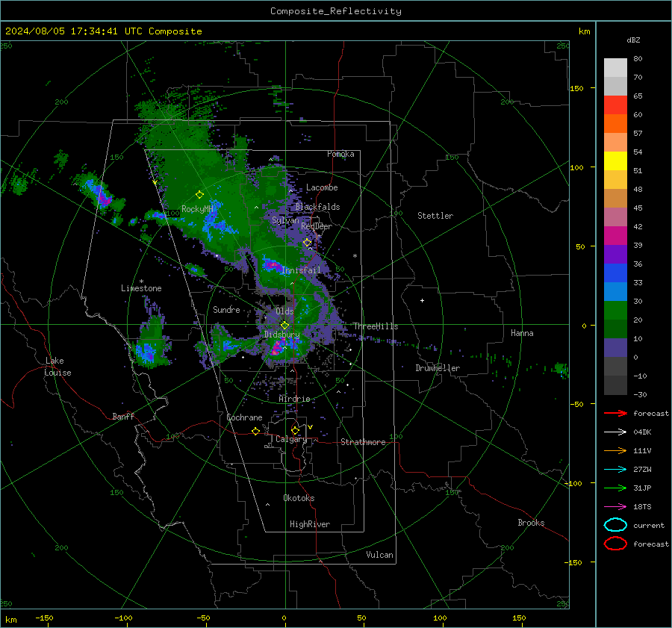The height and width of the screenshot is (628, 672).
Task: Click the magenta storm core north of Innisfail
Action: click(x=271, y=265)
